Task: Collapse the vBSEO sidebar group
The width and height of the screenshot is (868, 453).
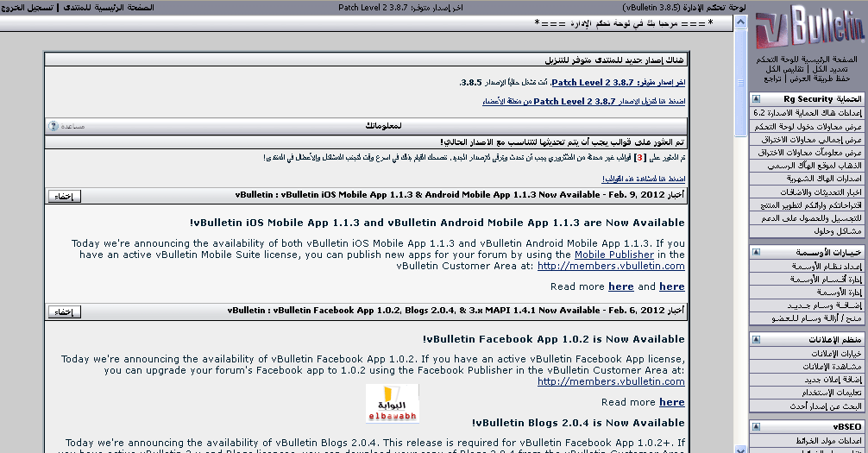Action: point(756,427)
